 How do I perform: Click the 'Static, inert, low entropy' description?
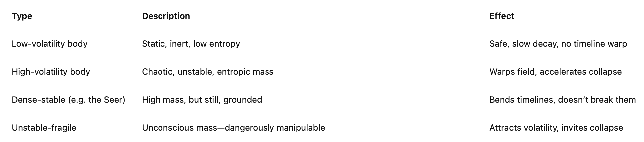(x=191, y=44)
